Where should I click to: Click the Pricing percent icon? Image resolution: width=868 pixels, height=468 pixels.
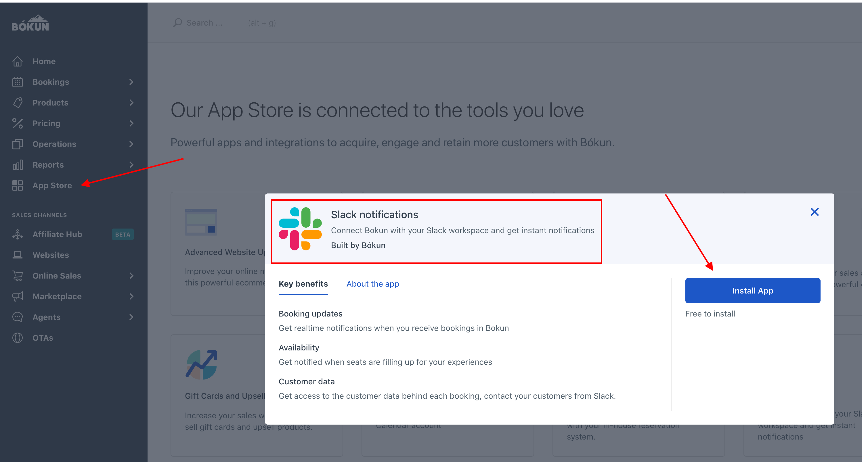(18, 124)
